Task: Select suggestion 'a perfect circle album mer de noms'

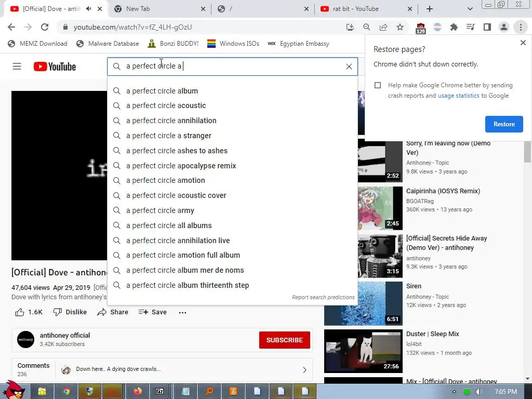Action: [232, 270]
